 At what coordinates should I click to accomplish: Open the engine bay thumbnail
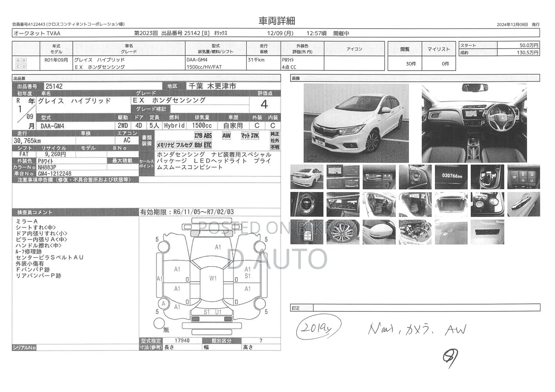[415, 232]
